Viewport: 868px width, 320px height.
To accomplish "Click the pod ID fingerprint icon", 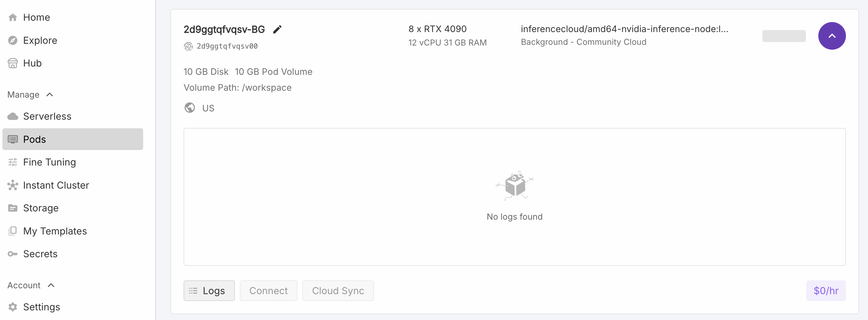I will pyautogui.click(x=188, y=46).
